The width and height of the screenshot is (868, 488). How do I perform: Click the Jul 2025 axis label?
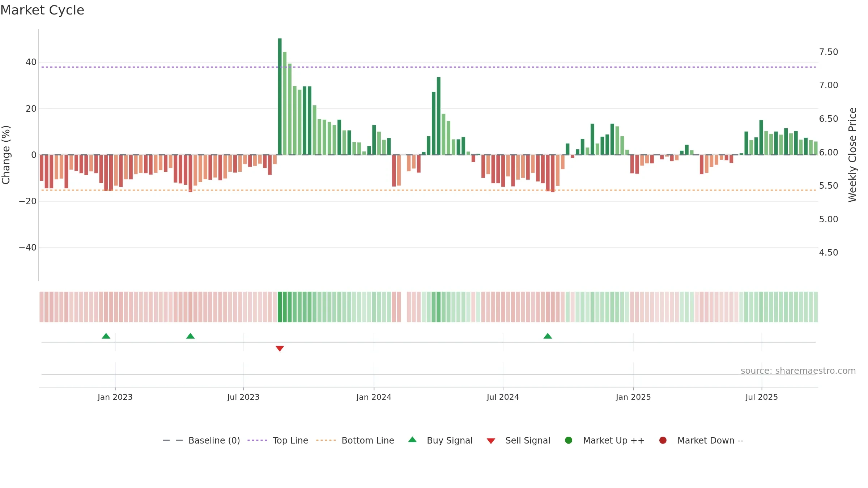[762, 397]
